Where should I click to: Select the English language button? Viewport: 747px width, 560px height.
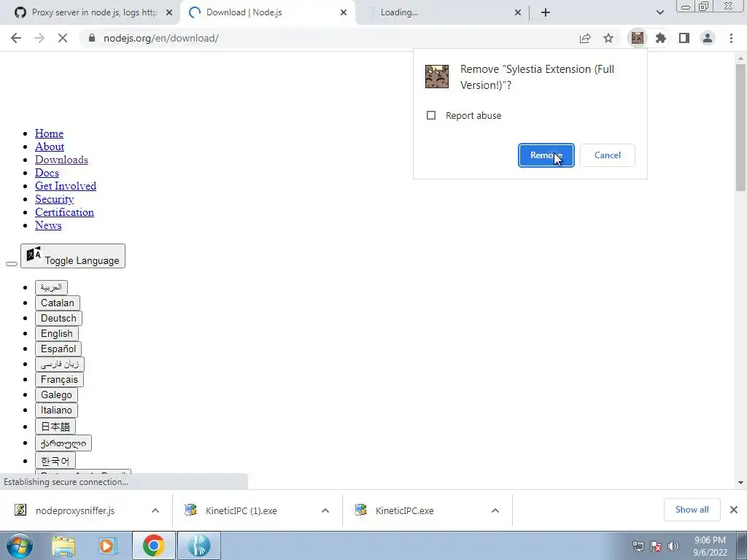57,333
